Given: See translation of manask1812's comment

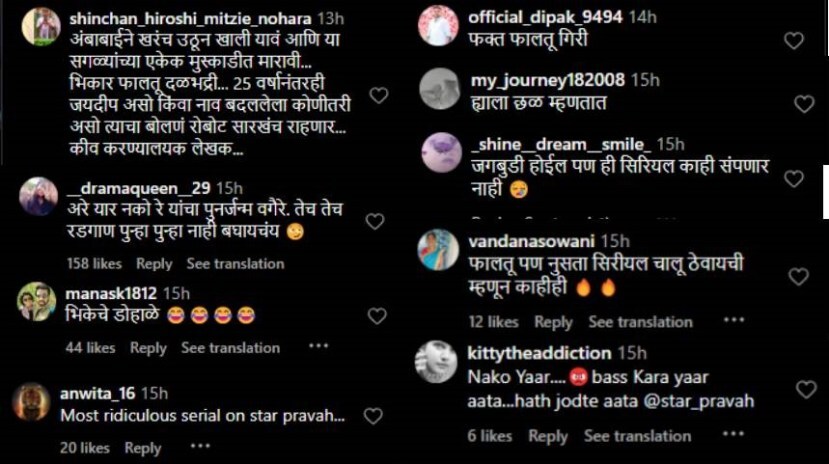Looking at the screenshot, I should [x=231, y=348].
